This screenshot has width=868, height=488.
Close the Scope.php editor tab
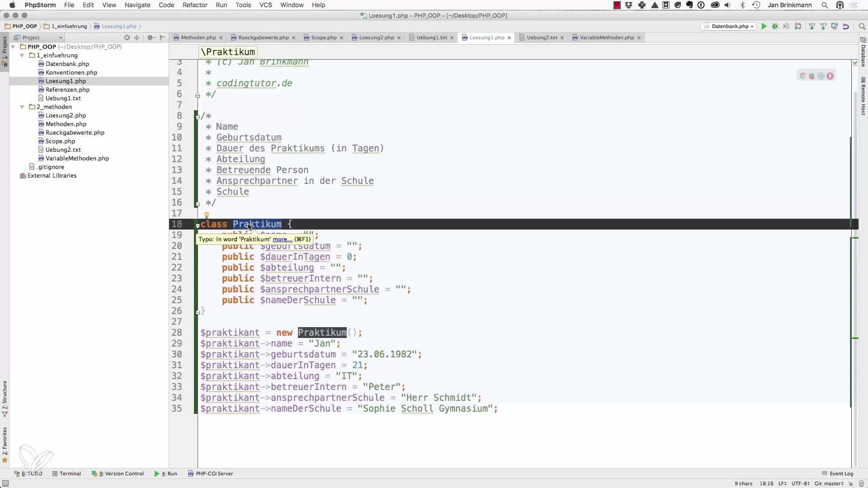pos(341,38)
